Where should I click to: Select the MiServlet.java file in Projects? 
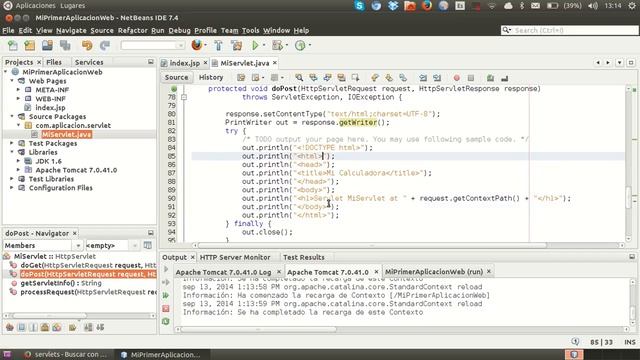[67, 134]
